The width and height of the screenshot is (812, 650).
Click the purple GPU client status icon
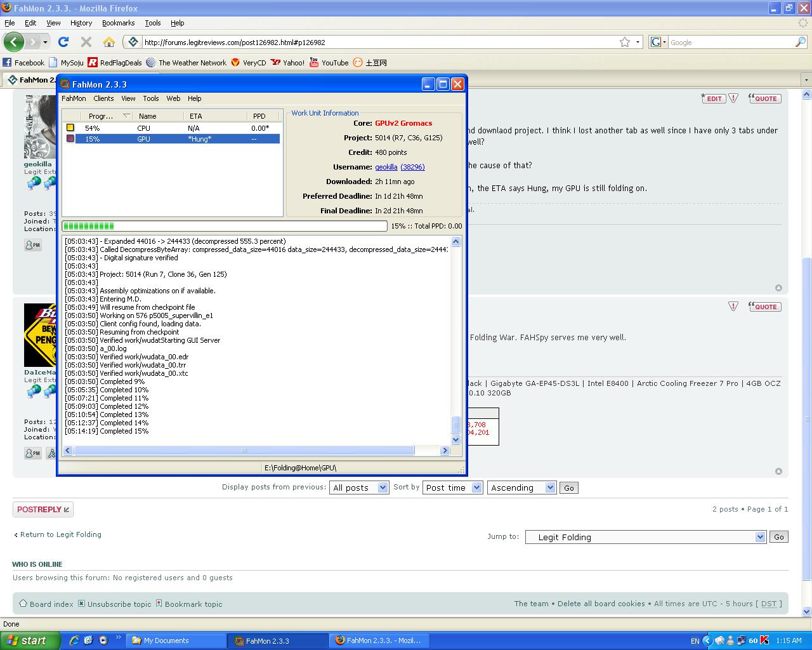click(70, 138)
